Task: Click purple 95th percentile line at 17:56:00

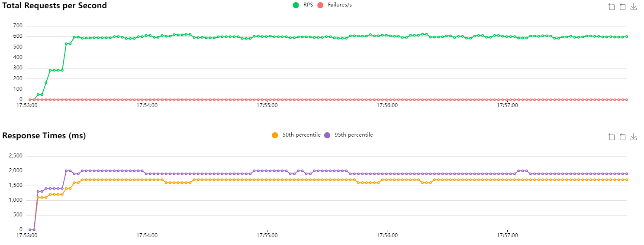Action: coord(386,173)
